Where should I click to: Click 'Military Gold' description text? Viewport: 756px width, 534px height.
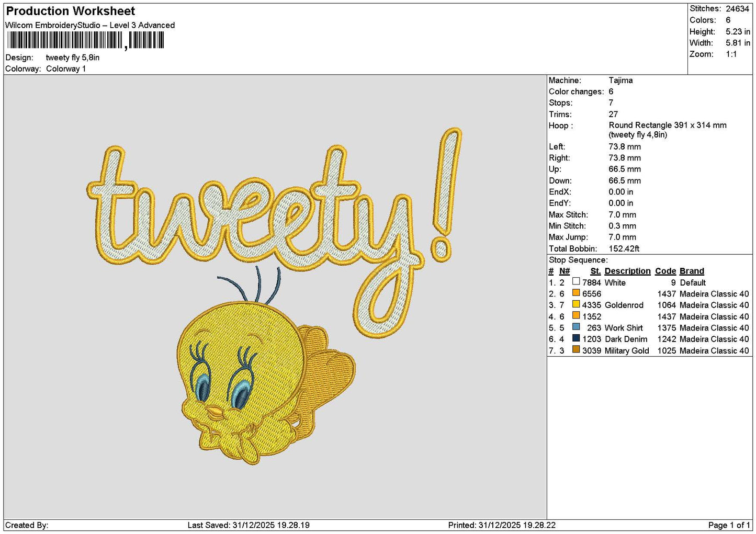pyautogui.click(x=627, y=350)
